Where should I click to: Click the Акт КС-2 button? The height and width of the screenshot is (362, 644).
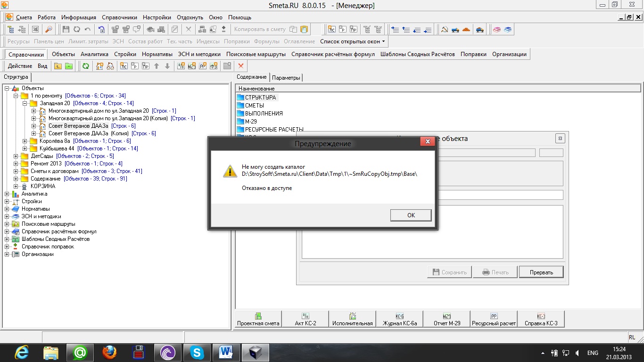305,319
